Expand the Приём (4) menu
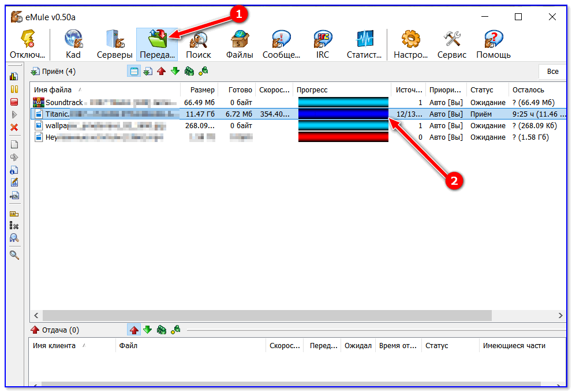The width and height of the screenshot is (572, 392). [x=53, y=72]
